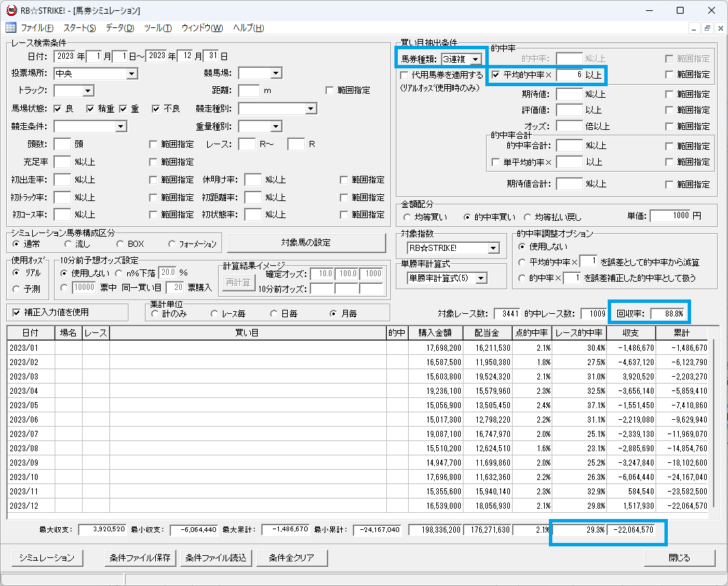Click the 距離 meters input field
The height and width of the screenshot is (586, 728).
249,90
